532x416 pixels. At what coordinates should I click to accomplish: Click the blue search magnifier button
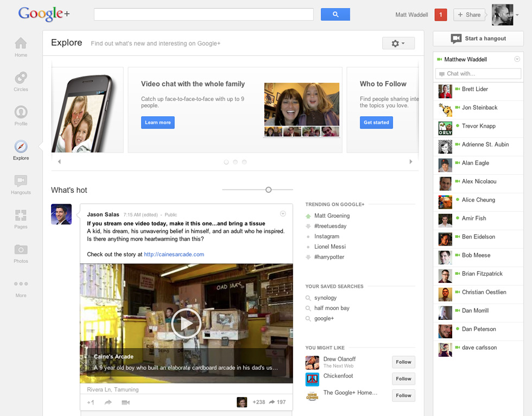[x=335, y=15]
